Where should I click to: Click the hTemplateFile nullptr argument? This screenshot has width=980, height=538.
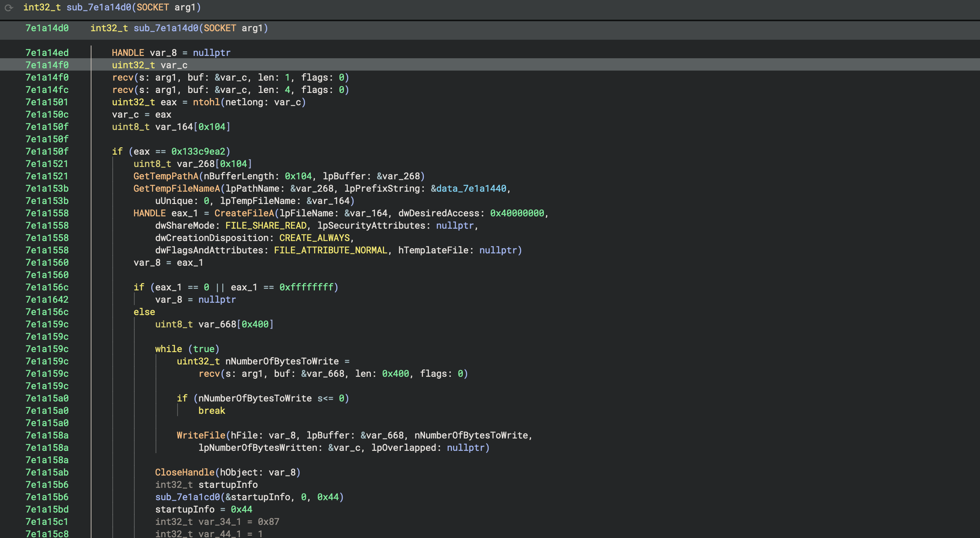coord(498,250)
